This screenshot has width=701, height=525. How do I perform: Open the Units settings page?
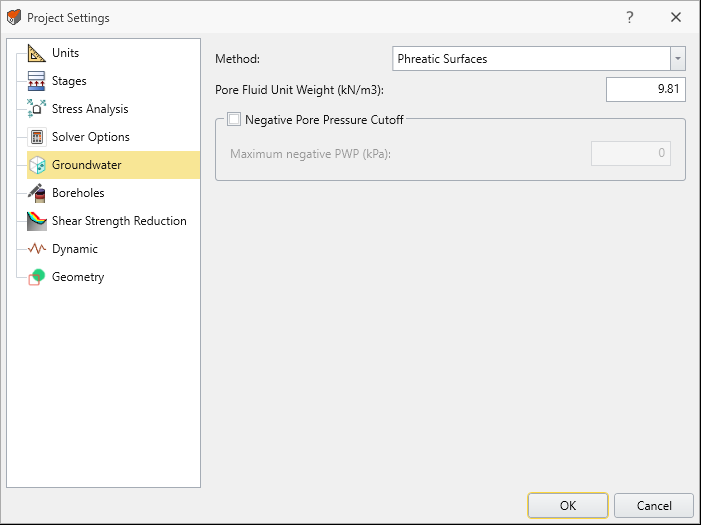pos(66,53)
